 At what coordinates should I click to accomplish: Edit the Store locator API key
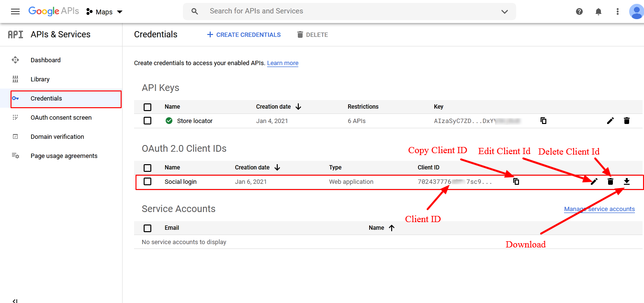610,121
